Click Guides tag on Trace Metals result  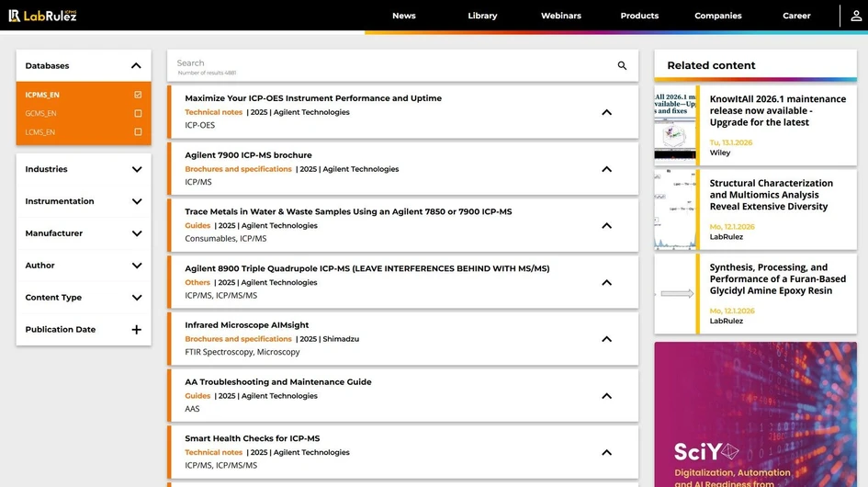(197, 225)
